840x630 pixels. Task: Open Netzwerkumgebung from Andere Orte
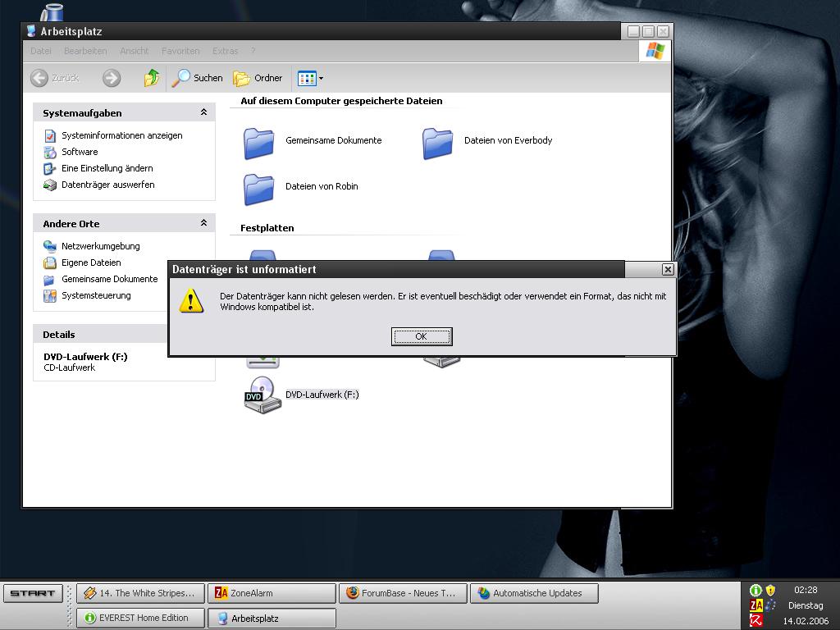[x=101, y=246]
